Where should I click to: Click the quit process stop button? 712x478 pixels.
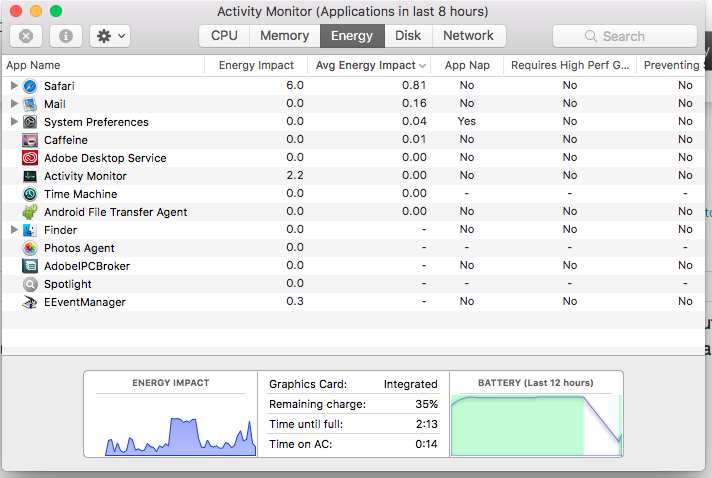pos(26,36)
